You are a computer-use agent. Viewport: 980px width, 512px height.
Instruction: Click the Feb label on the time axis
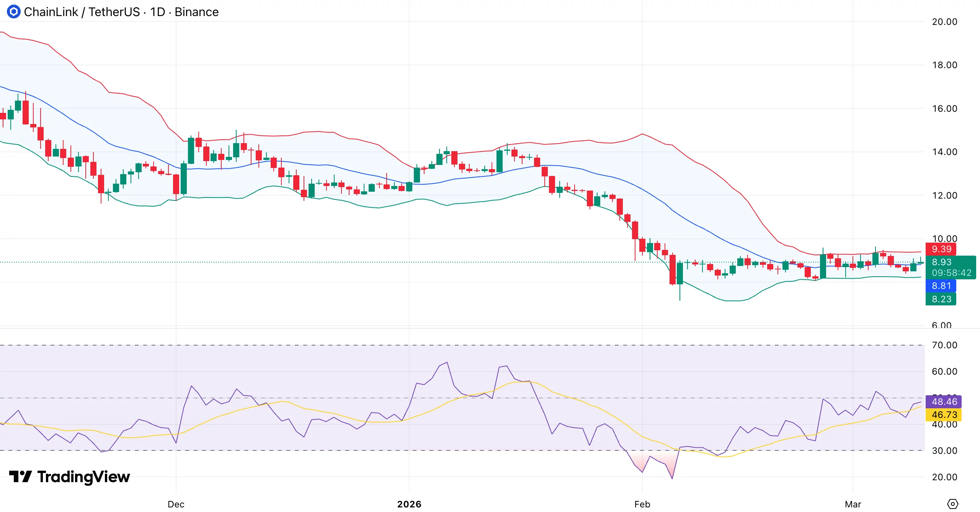642,504
